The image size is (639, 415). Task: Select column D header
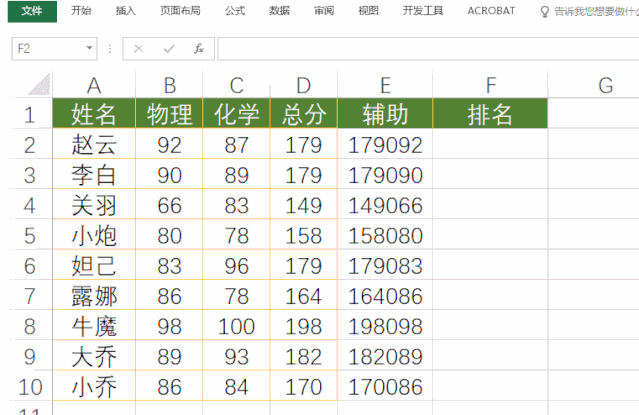coord(304,85)
